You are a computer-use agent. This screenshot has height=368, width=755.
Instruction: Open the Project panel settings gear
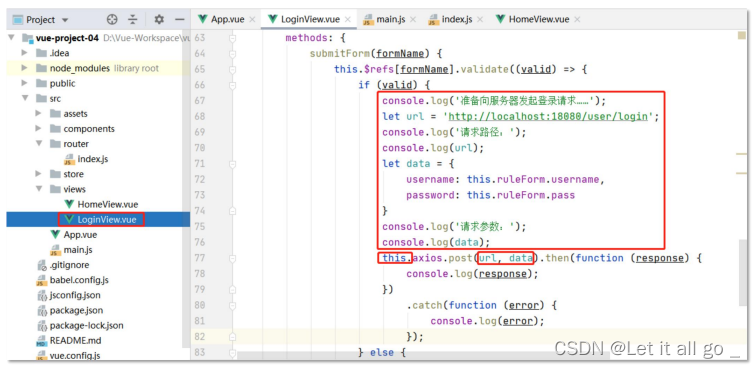(159, 20)
